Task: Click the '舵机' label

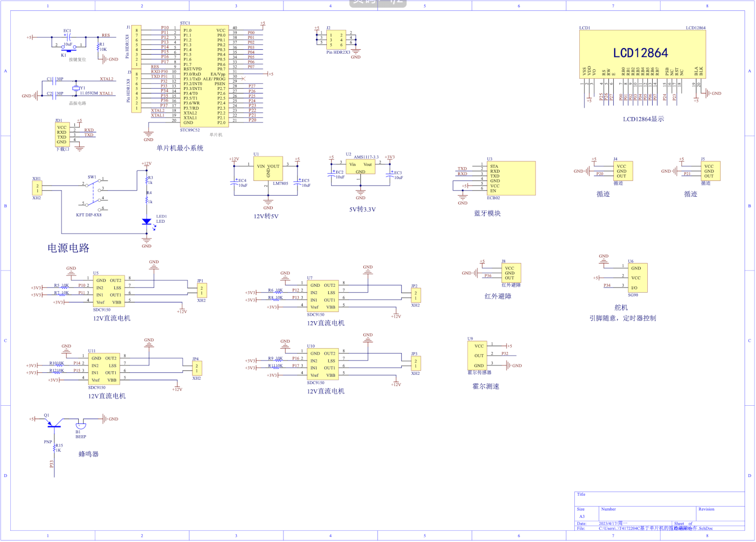Action: [621, 308]
